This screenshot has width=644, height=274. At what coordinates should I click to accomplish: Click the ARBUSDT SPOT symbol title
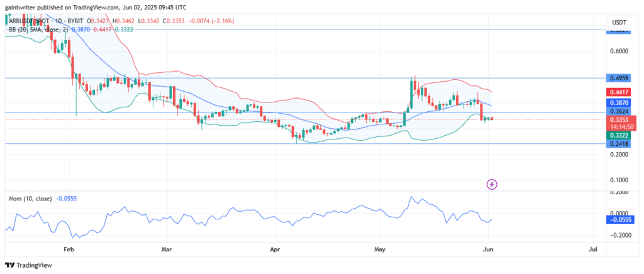(28, 21)
